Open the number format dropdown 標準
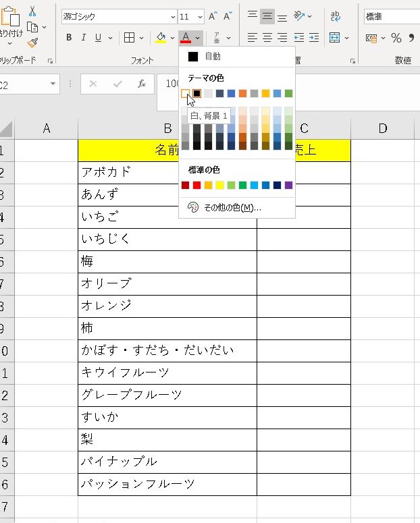Viewport: 420px width, 523px height. [392, 16]
